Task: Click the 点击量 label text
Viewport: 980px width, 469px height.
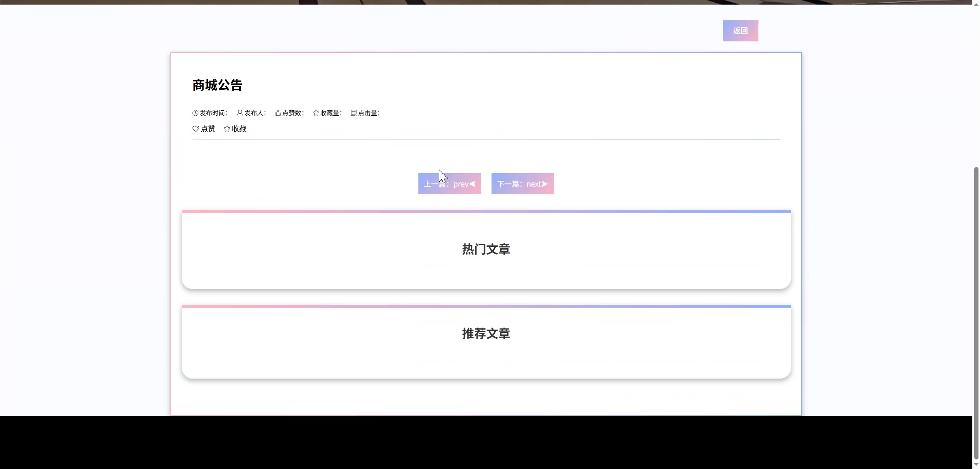Action: click(369, 113)
